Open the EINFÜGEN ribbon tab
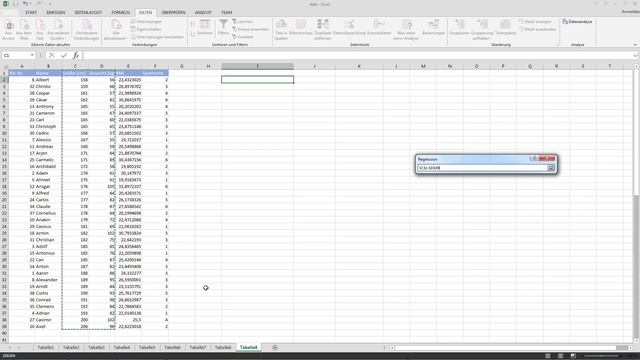The width and height of the screenshot is (640, 360). (x=56, y=12)
